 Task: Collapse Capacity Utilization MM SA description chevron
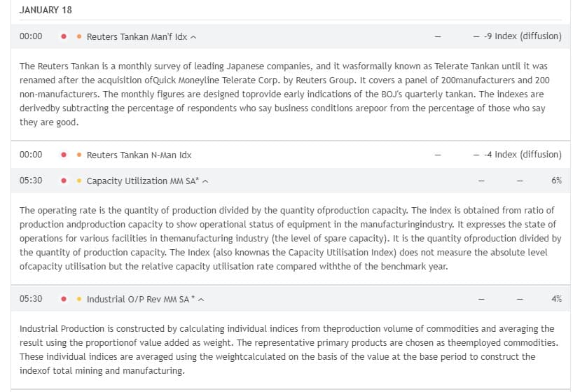[x=206, y=181]
